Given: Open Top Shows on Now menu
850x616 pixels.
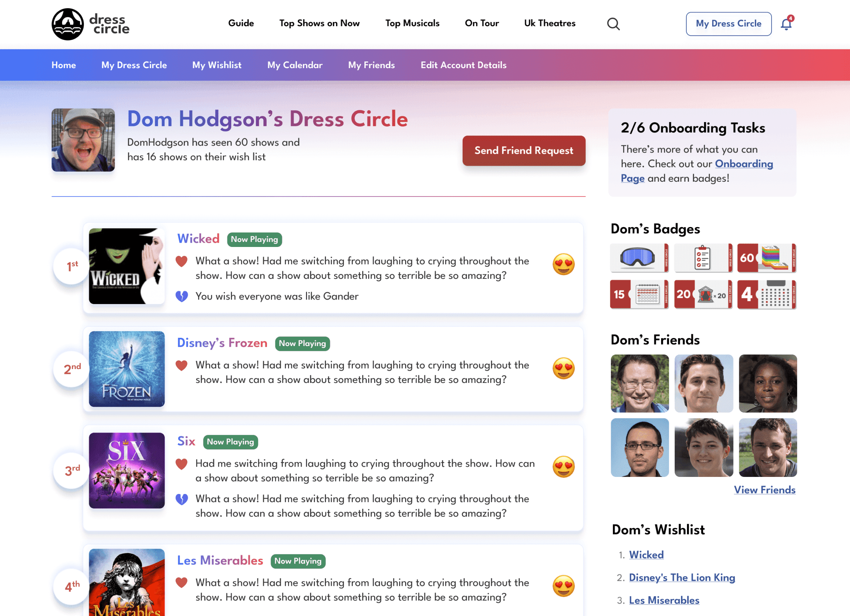Looking at the screenshot, I should pyautogui.click(x=319, y=23).
